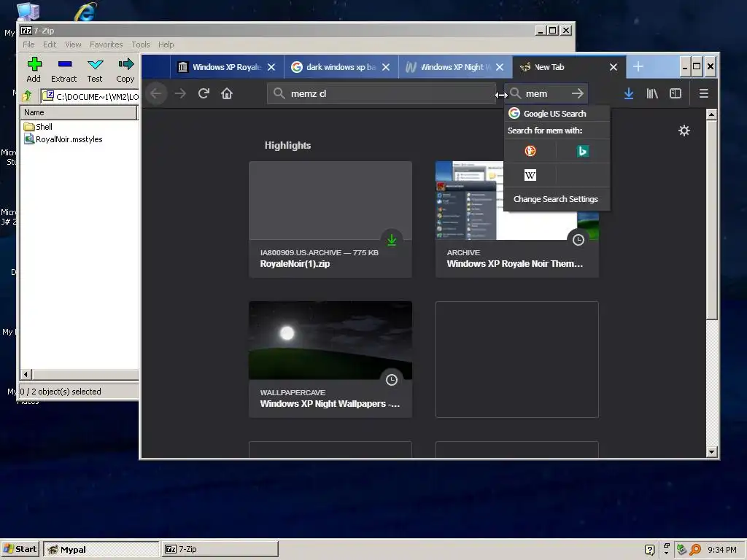This screenshot has width=747, height=560.
Task: Open the RoyaleNoir(1).zip highlight card
Action: [330, 219]
